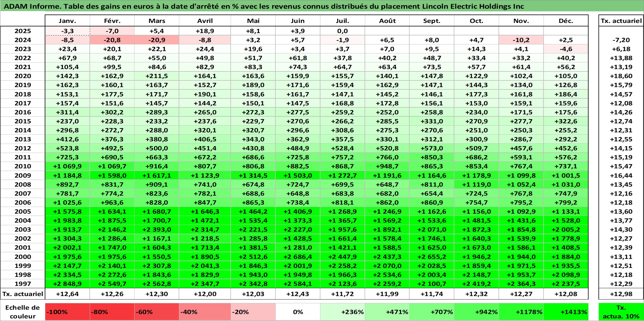644x321 pixels.
Task: Click the +1 119,0 cell in the 2008 row
Action: 476,185
